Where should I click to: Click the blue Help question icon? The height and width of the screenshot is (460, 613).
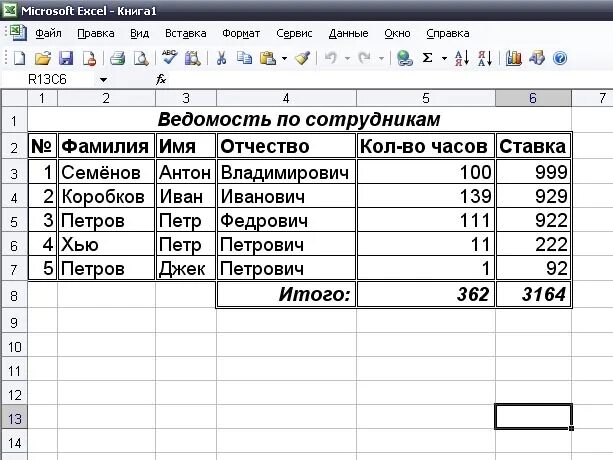(560, 59)
